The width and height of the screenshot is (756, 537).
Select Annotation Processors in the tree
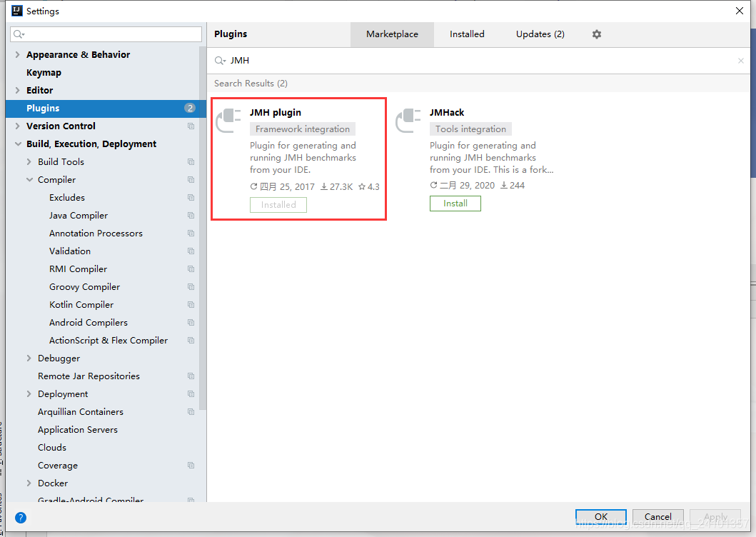[x=96, y=233]
